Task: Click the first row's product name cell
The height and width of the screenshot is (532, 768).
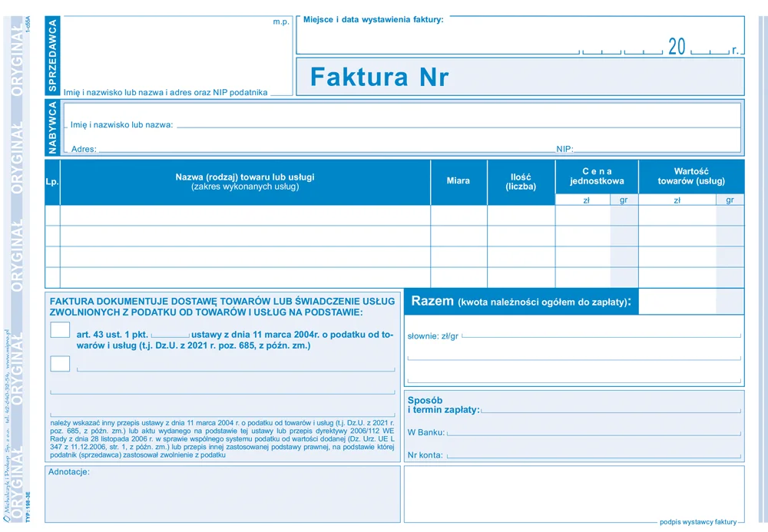Action: pyautogui.click(x=245, y=216)
